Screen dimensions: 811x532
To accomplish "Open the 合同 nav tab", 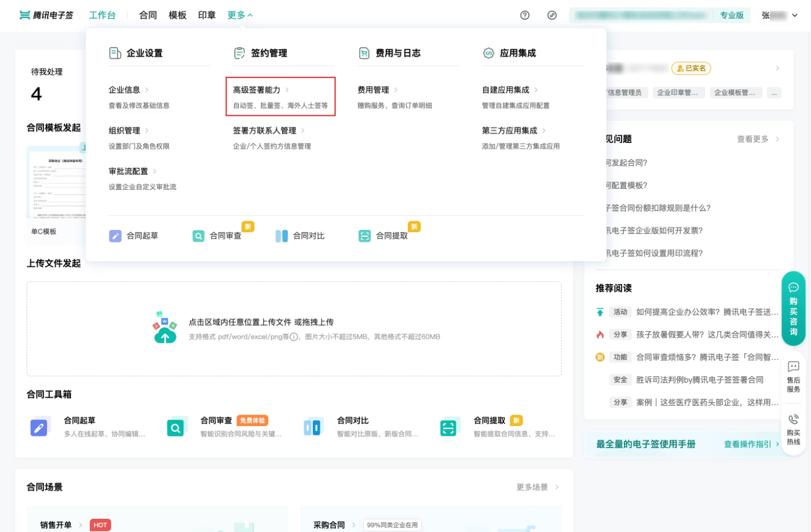I will (148, 15).
